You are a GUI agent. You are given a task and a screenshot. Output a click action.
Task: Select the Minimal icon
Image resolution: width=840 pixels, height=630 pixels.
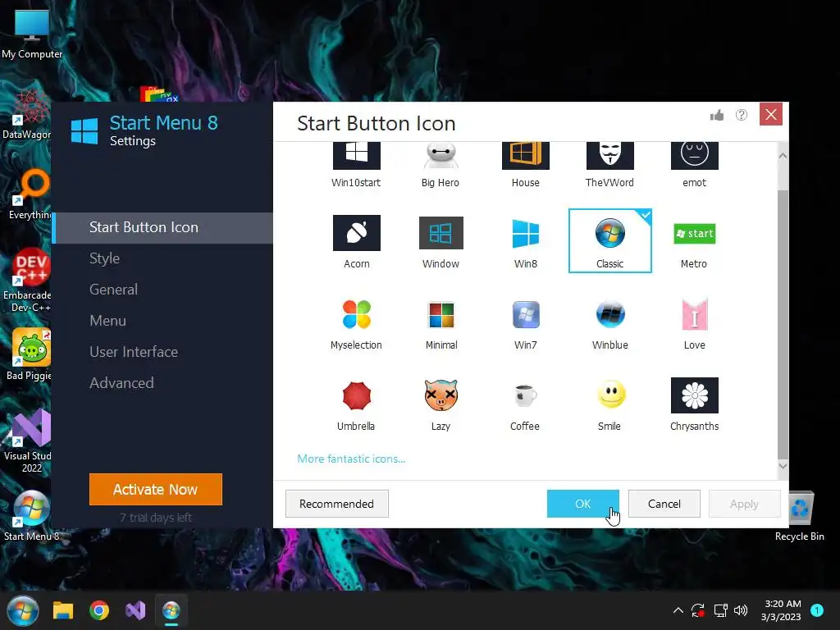pos(441,322)
